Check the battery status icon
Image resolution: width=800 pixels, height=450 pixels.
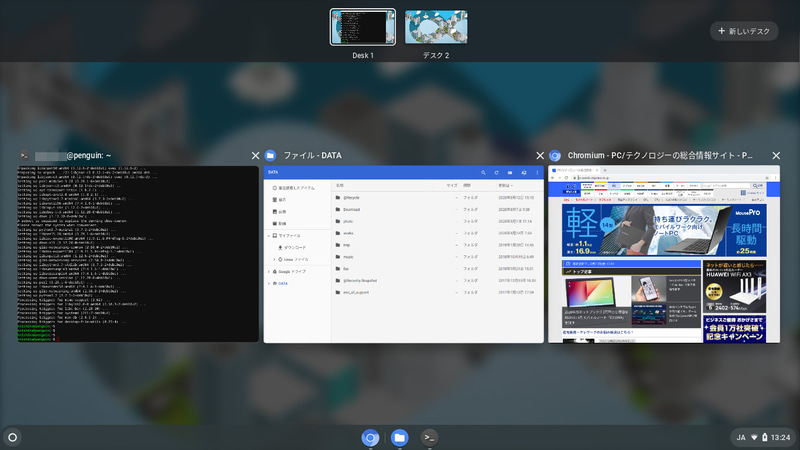point(764,437)
